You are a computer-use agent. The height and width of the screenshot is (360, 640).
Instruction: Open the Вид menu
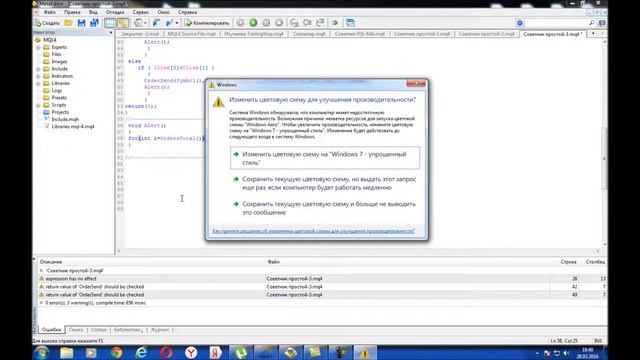93,12
